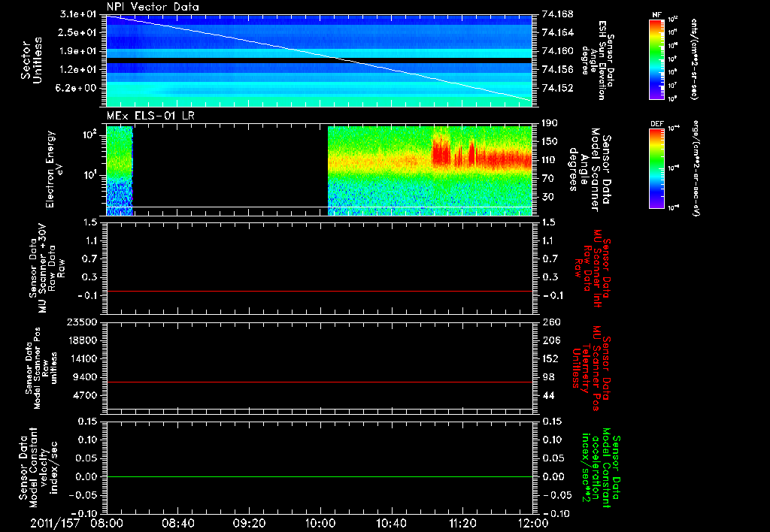Image resolution: width=770 pixels, height=532 pixels.
Task: Click the '3.1e+01' sector tick value
Action: coord(78,14)
